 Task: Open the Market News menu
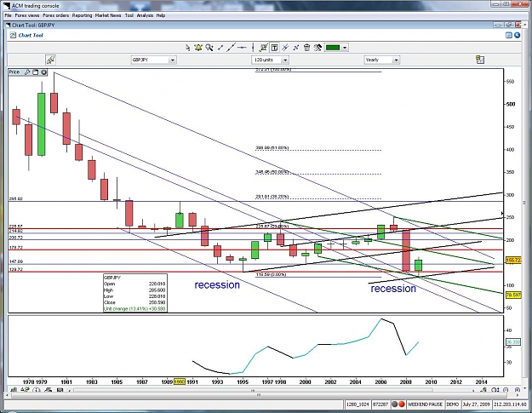click(x=108, y=15)
